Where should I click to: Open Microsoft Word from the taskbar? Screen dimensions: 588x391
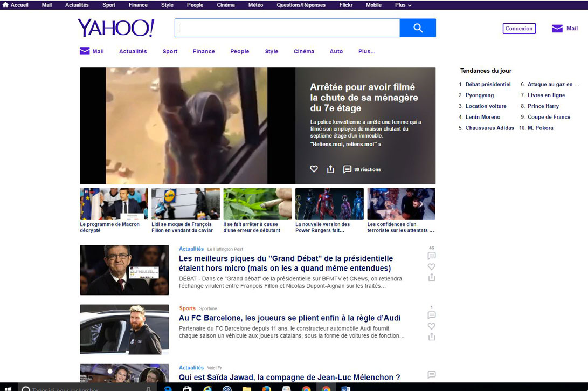pyautogui.click(x=346, y=389)
